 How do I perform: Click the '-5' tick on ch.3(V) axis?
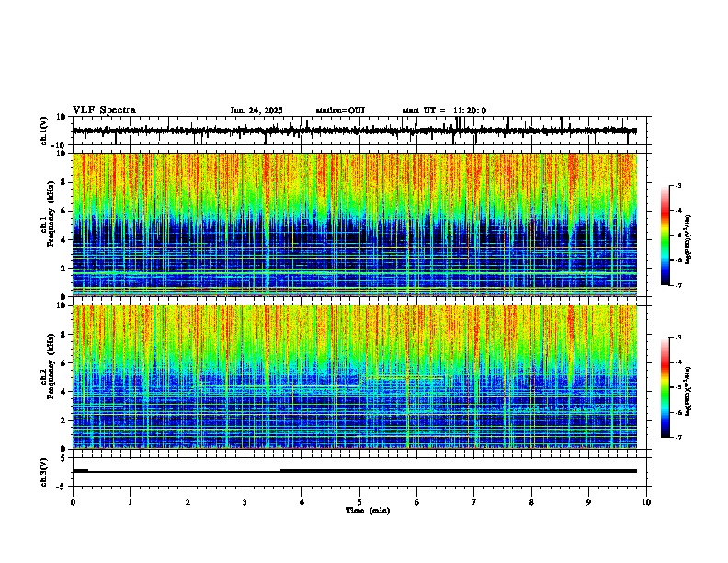[62, 487]
